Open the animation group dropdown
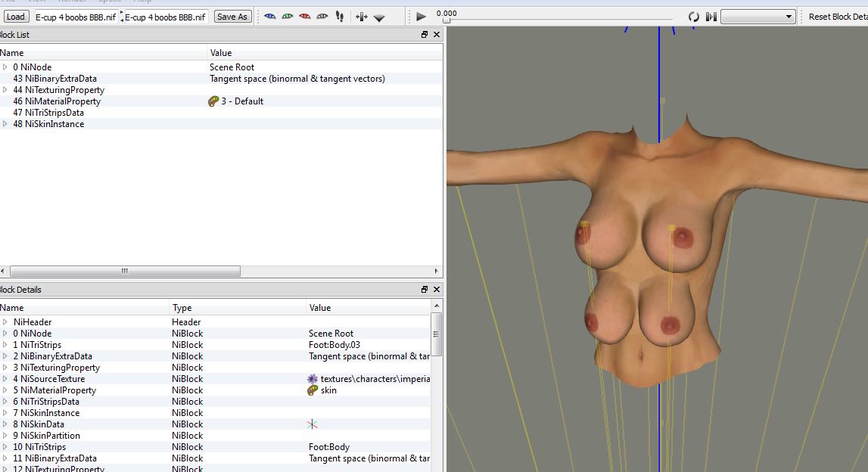This screenshot has width=868, height=472. click(758, 17)
